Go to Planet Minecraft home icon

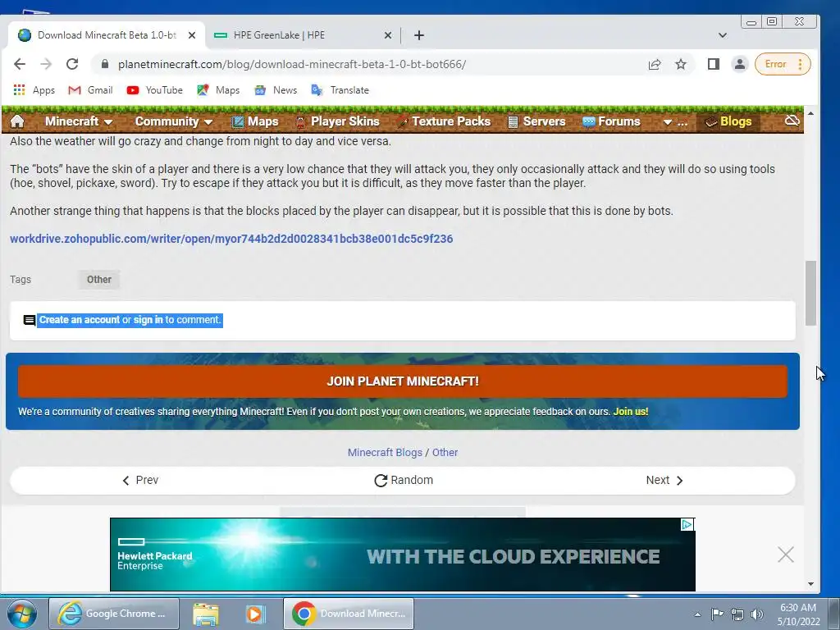coord(17,121)
